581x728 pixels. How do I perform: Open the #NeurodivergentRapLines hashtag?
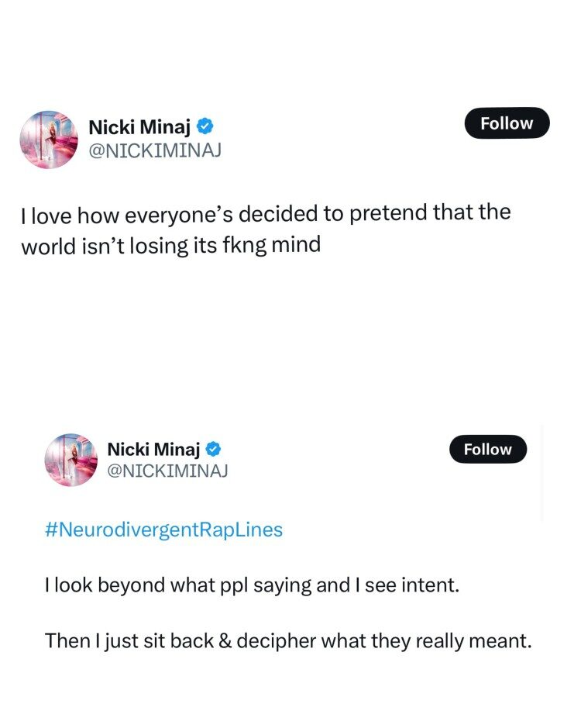163,530
